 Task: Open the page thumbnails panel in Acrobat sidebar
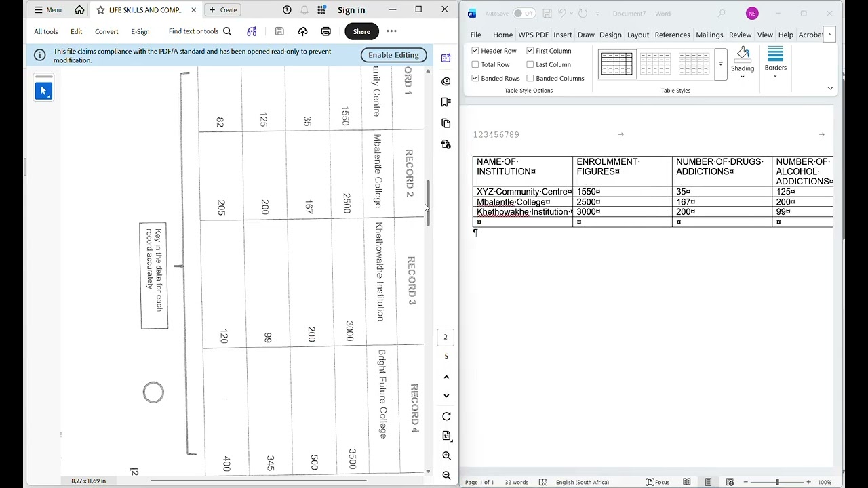pyautogui.click(x=446, y=123)
